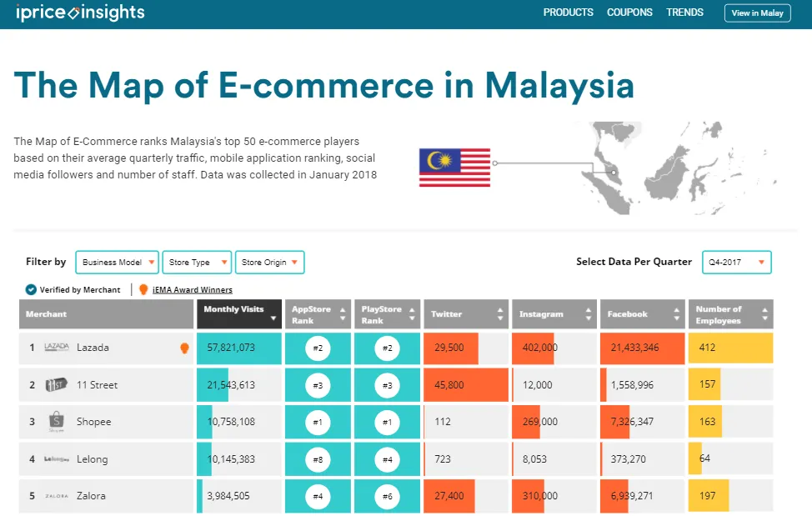Click the Malaysian flag image
812x516 pixels.
454,168
